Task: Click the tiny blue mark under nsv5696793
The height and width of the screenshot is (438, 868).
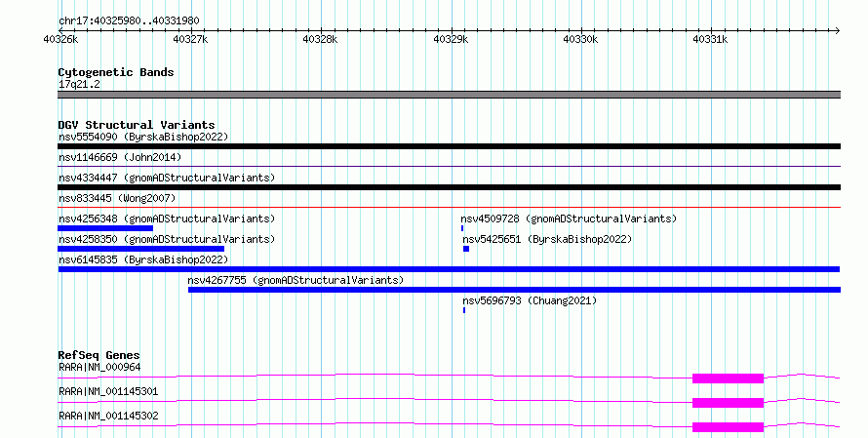Action: pyautogui.click(x=464, y=310)
